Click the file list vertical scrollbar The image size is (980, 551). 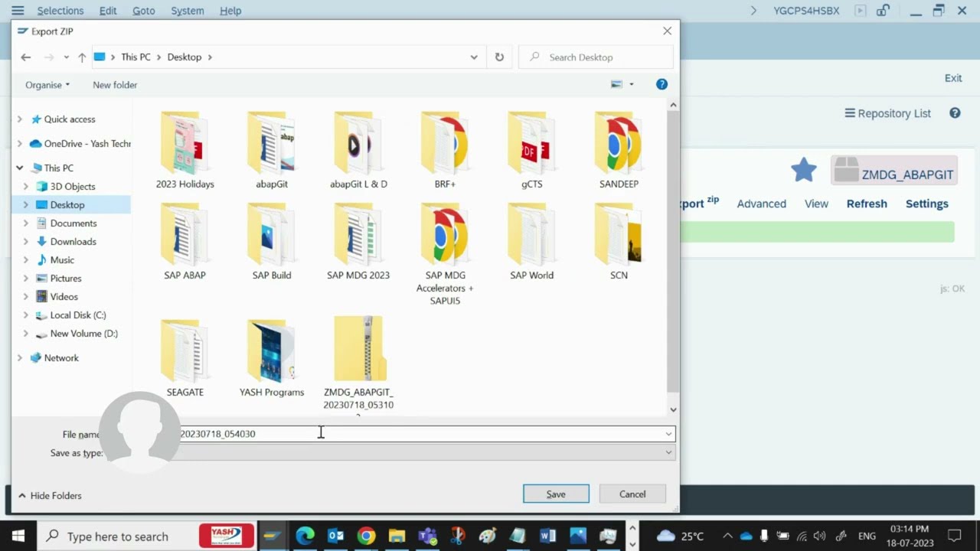(x=673, y=251)
